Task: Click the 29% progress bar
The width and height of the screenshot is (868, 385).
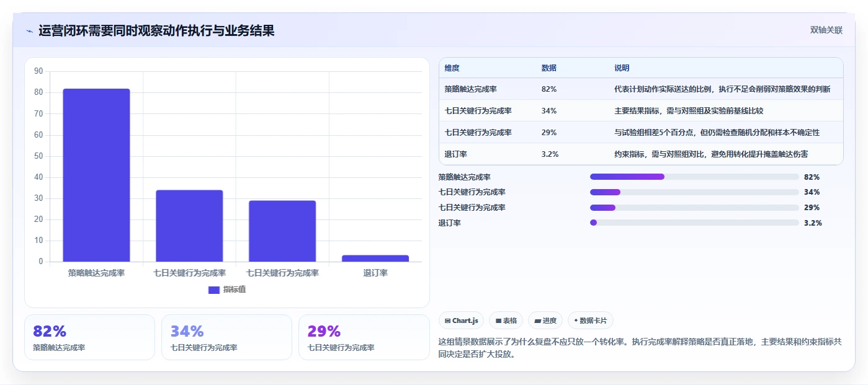Action: tap(694, 208)
